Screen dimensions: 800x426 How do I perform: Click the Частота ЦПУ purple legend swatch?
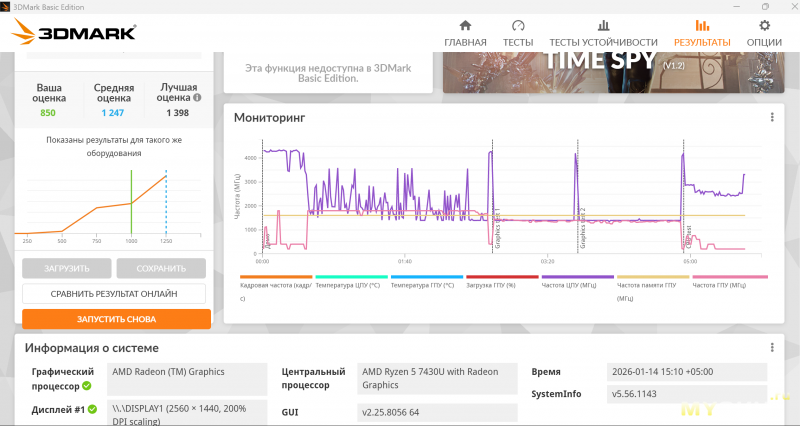click(x=578, y=277)
